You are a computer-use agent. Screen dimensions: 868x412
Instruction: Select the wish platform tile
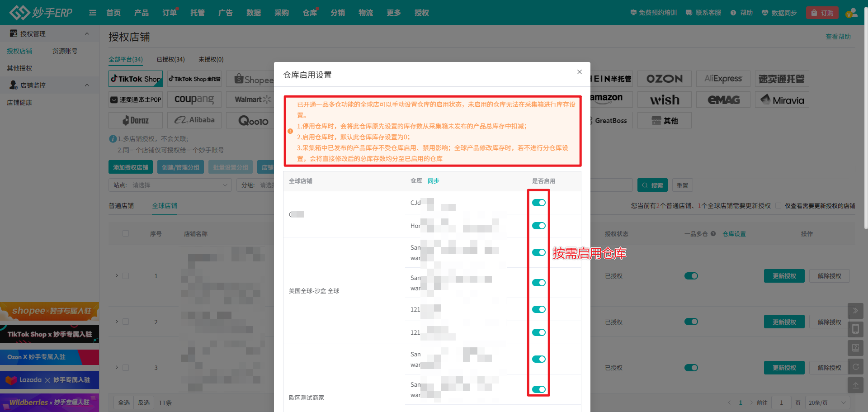tap(665, 99)
